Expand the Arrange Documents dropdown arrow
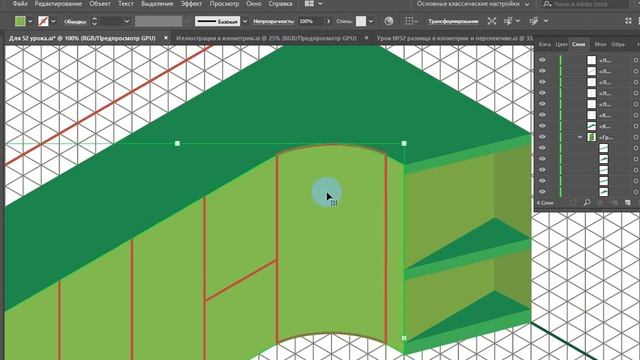The height and width of the screenshot is (360, 640). tap(320, 4)
